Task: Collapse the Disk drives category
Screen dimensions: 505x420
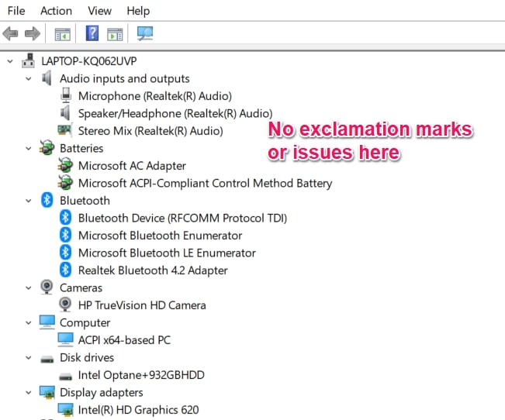Action: [29, 357]
